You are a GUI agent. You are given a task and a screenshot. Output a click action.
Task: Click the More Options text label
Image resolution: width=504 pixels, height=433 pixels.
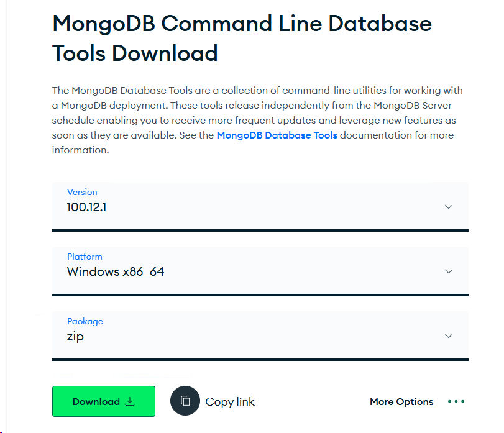coord(401,401)
